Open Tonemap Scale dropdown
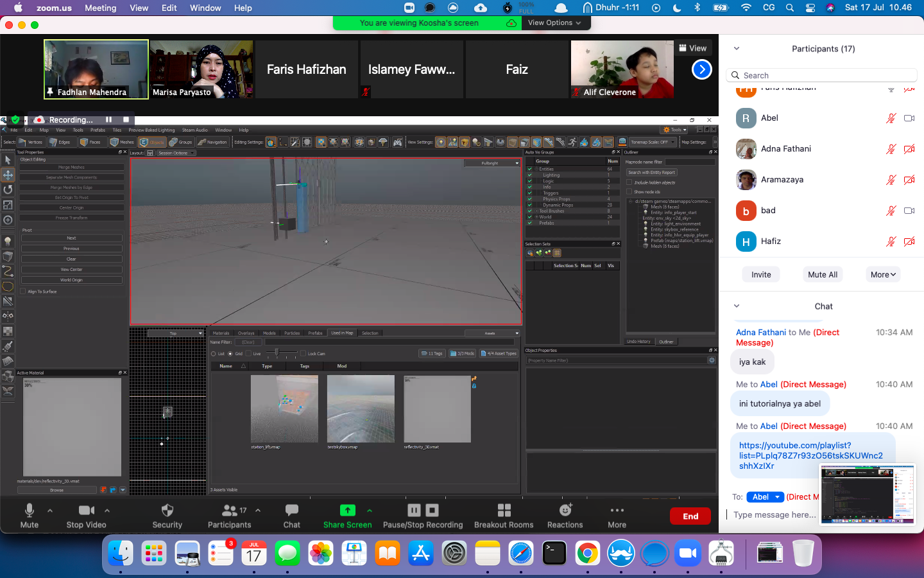Screen dimensions: 924x578 (652, 142)
